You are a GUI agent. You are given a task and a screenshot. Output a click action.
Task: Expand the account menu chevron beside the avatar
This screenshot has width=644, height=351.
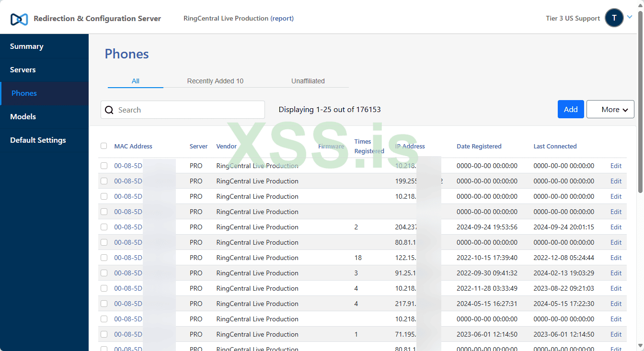[630, 17]
